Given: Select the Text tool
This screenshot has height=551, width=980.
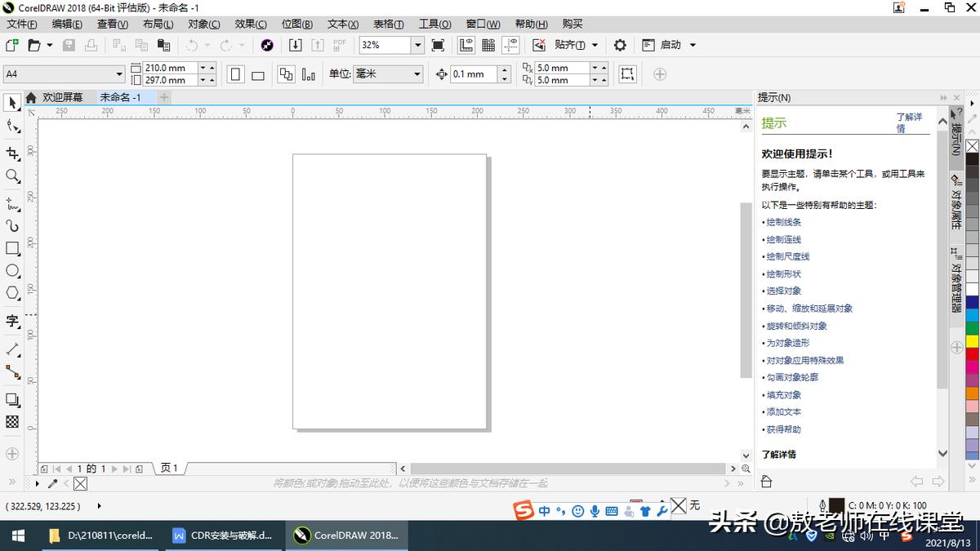Looking at the screenshot, I should 12,322.
